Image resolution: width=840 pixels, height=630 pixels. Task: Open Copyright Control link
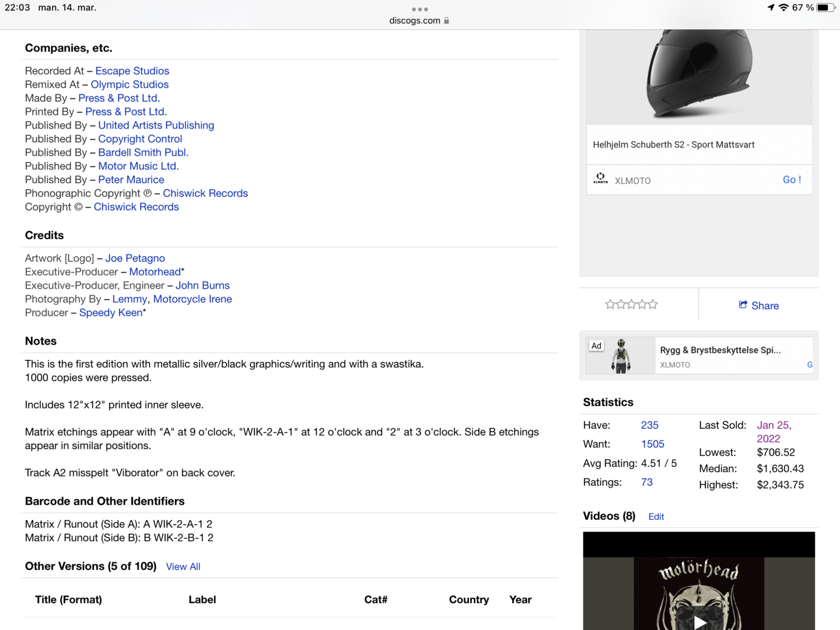140,139
